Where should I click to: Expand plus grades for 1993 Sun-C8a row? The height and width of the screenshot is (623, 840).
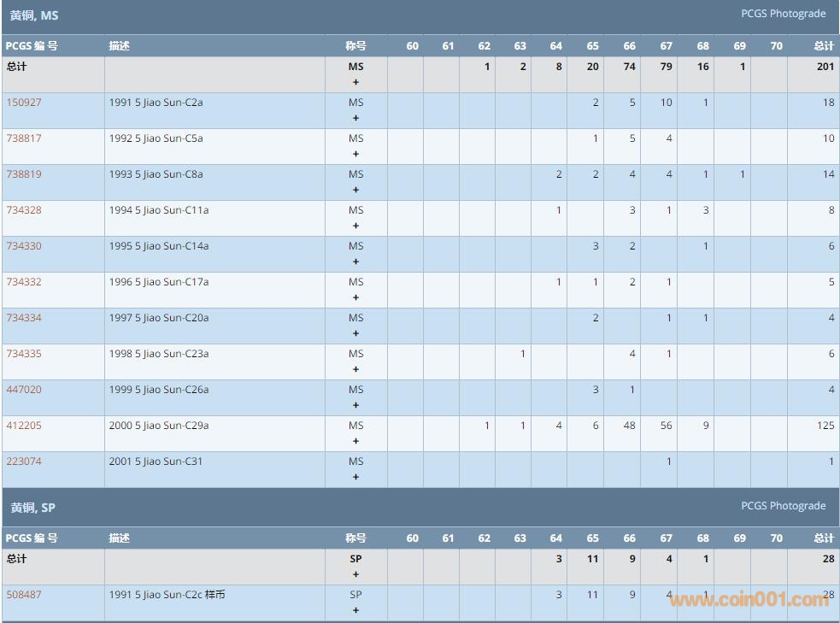355,191
